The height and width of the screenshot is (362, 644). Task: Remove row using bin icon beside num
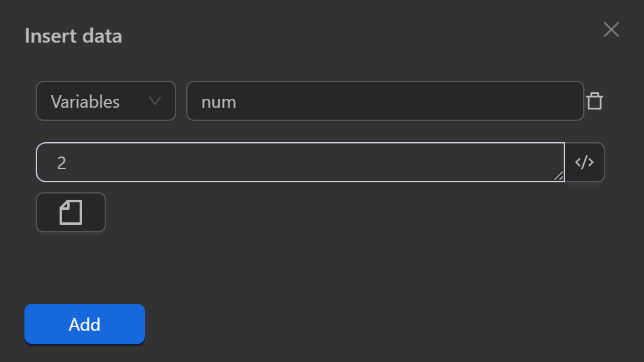[x=594, y=101]
